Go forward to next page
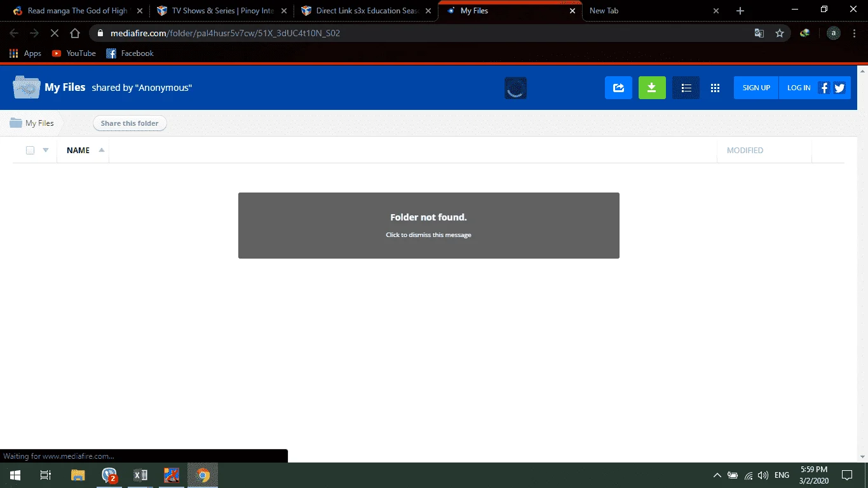868x488 pixels. click(34, 33)
